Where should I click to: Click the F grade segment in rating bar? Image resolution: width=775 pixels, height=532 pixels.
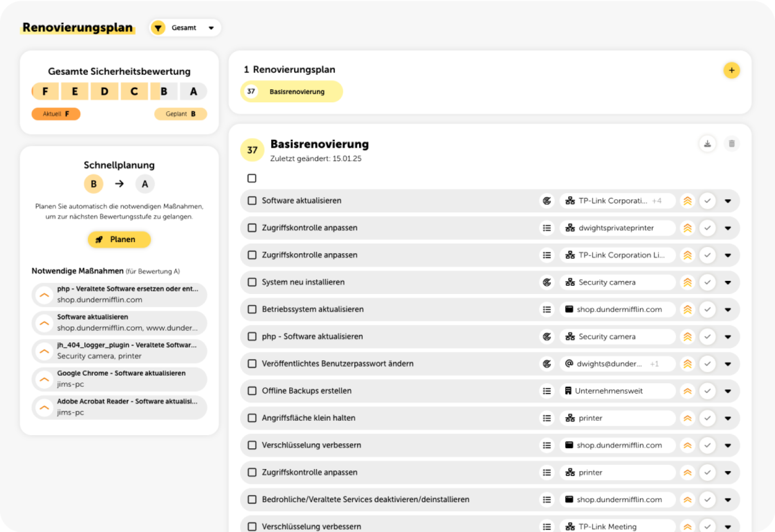pos(45,91)
